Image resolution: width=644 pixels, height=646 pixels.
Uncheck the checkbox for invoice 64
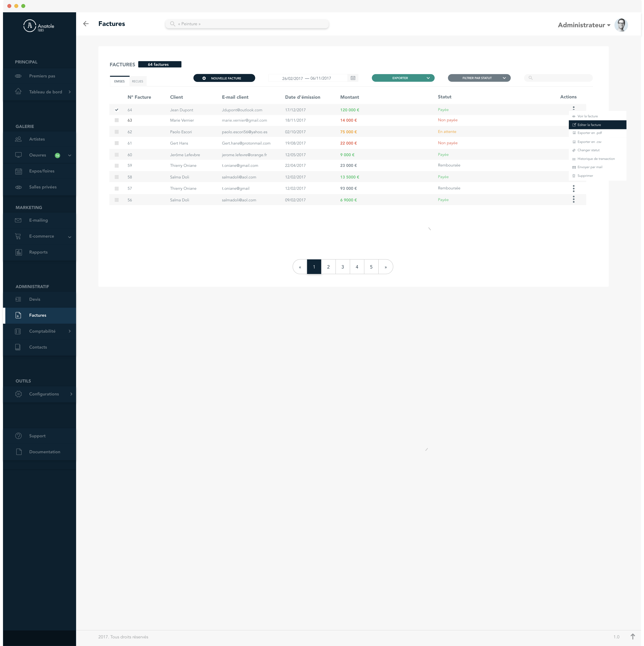tap(117, 110)
